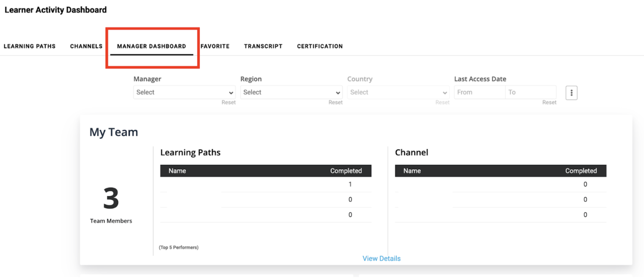Image resolution: width=644 pixels, height=280 pixels.
Task: Open the View Details link
Action: (381, 258)
